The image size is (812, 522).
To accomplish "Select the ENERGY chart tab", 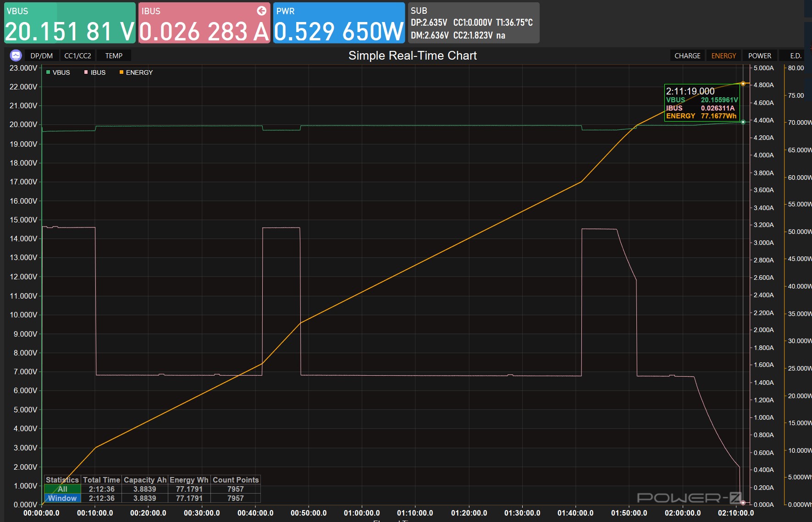I will (x=724, y=56).
